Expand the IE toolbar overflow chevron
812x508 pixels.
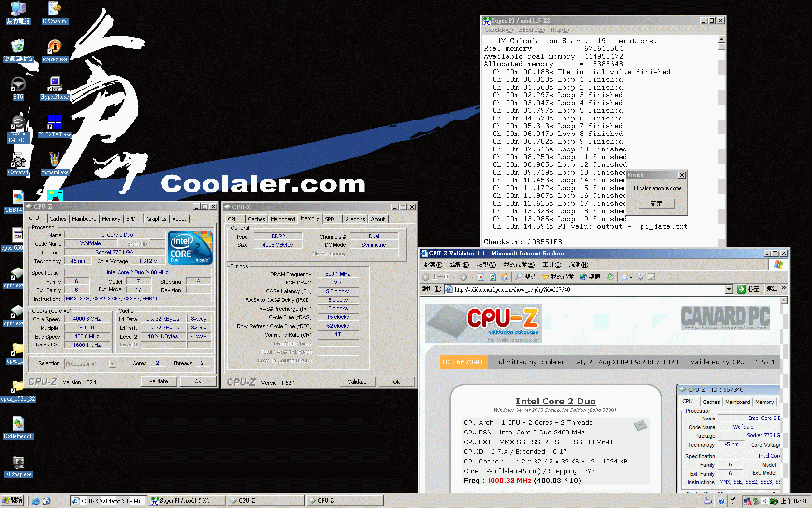pyautogui.click(x=783, y=288)
